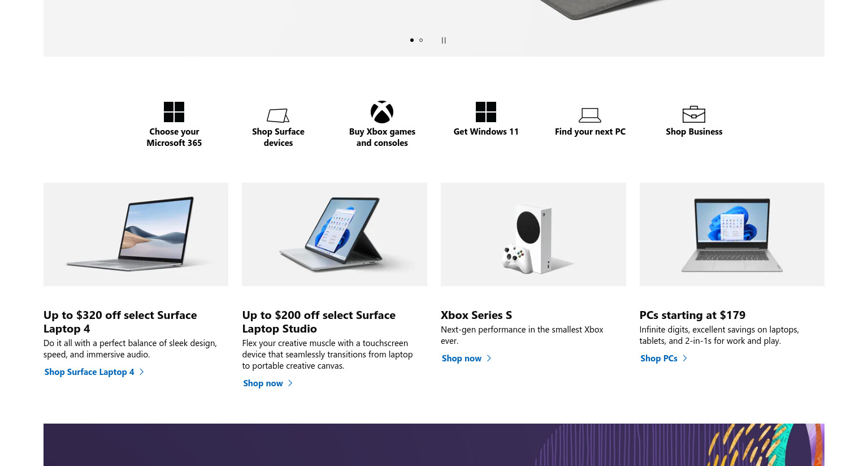Open the Shop Surface Laptop 4 link

[x=89, y=372]
